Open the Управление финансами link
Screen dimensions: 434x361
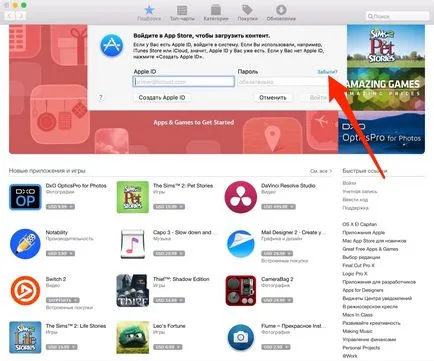tap(369, 339)
